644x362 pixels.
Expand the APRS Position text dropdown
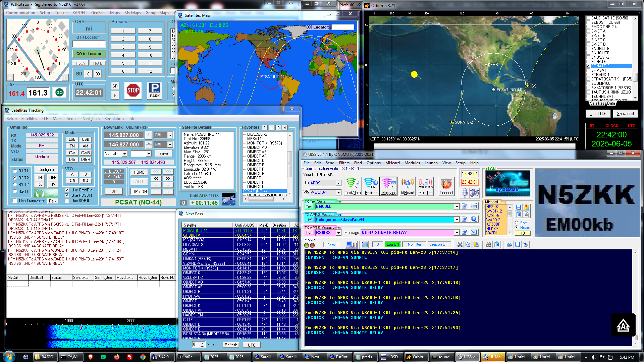(457, 220)
